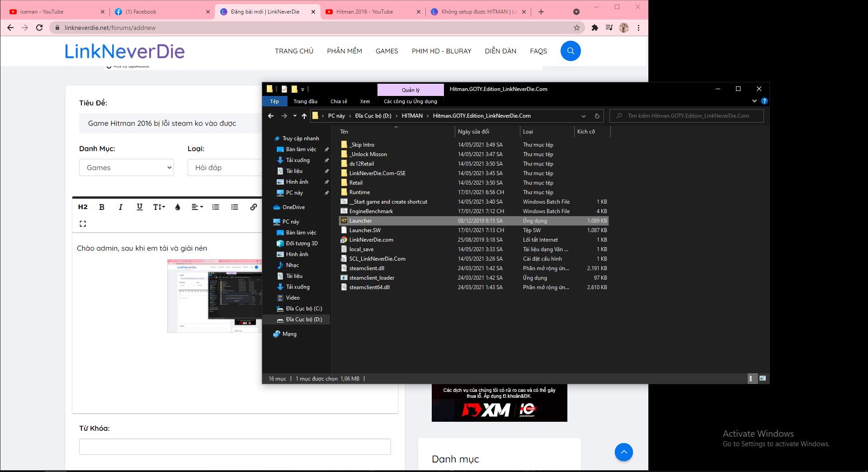This screenshot has height=472, width=868.
Task: Open the text color droplet tool
Action: pos(178,207)
